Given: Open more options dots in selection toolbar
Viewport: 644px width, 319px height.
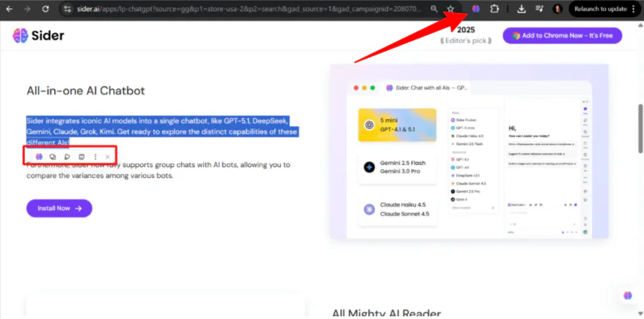Looking at the screenshot, I should [x=95, y=156].
